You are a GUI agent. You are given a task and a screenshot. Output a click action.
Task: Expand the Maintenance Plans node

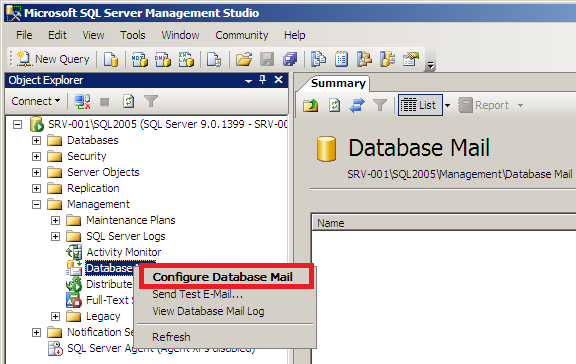click(x=55, y=220)
